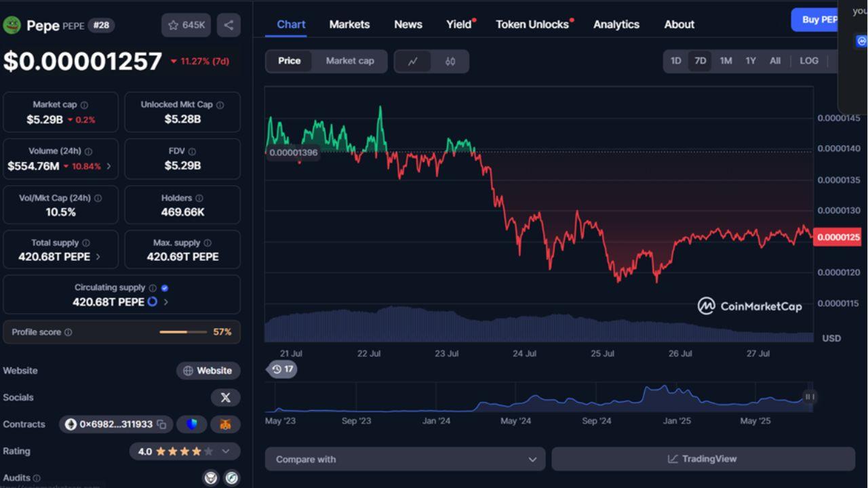Screen dimensions: 868x488
Task: Open the X social link icon
Action: [x=225, y=398]
